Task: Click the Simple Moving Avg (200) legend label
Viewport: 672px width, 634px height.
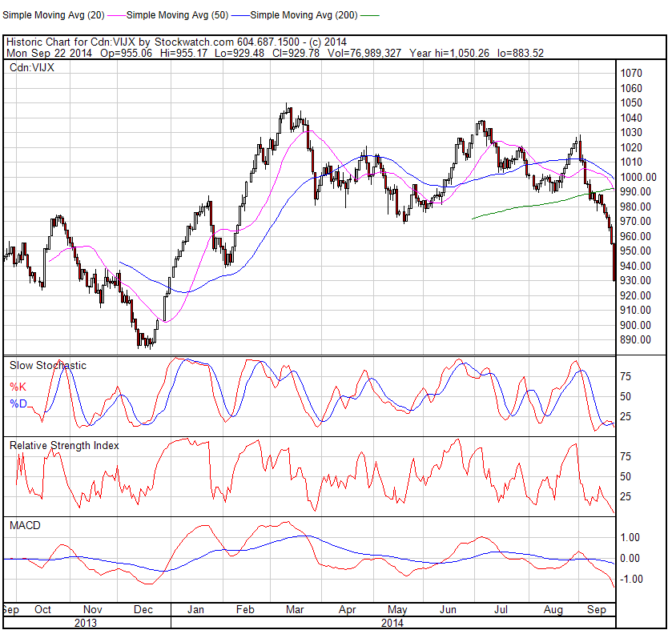Action: pyautogui.click(x=304, y=14)
